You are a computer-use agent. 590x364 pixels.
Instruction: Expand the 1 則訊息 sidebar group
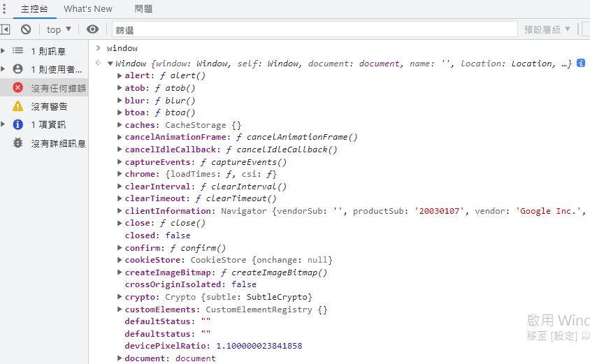pos(3,50)
